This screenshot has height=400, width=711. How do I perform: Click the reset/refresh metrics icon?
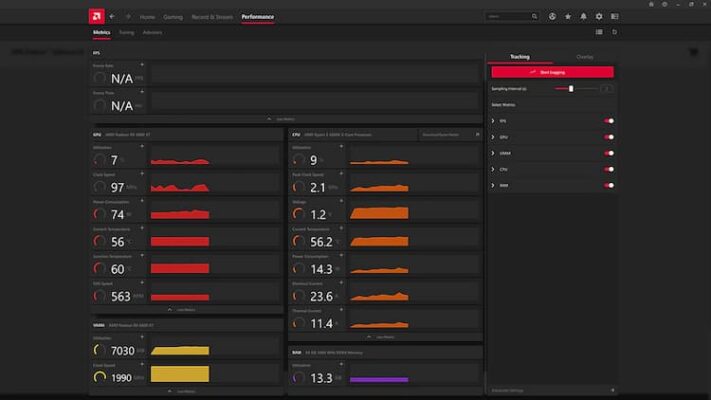pyautogui.click(x=614, y=32)
